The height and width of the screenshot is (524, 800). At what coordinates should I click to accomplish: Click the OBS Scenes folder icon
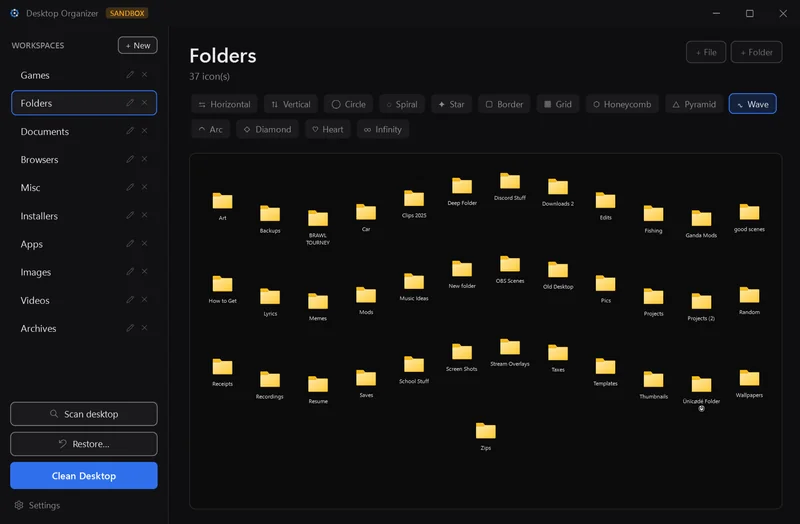tap(510, 264)
